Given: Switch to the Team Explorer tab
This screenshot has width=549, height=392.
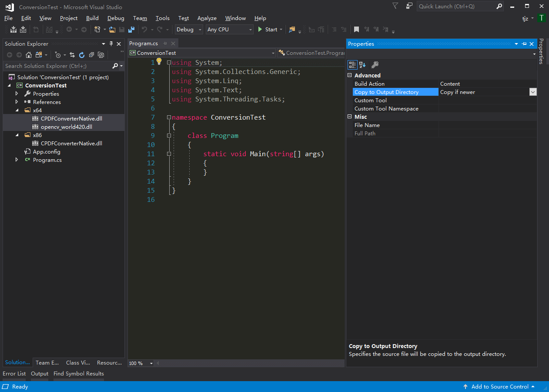Looking at the screenshot, I should (x=47, y=362).
